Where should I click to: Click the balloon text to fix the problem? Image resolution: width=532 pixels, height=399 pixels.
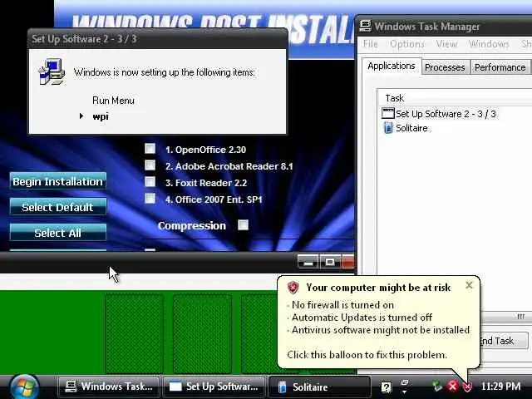(367, 355)
